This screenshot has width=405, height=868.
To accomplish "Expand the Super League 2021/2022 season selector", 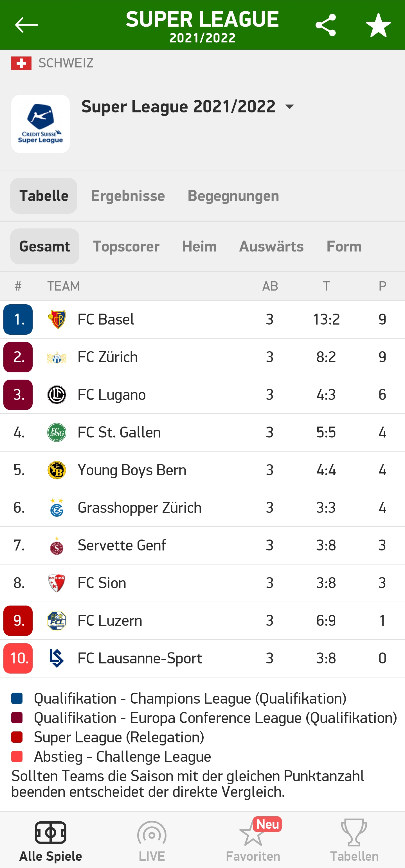I will 289,106.
